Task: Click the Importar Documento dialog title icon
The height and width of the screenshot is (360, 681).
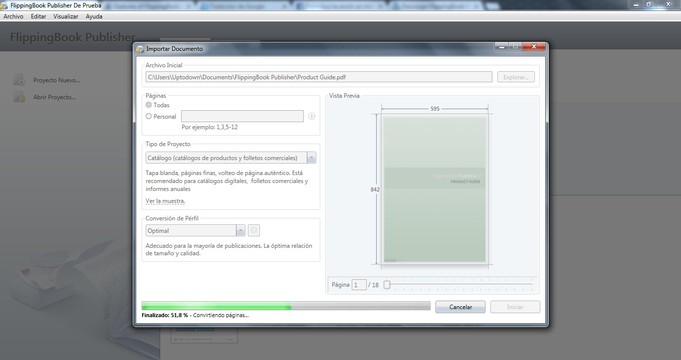Action: pos(140,49)
